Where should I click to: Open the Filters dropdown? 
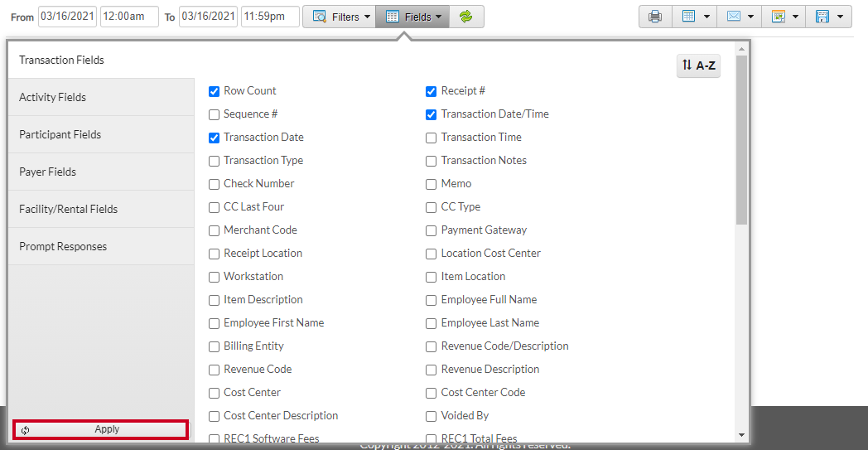click(x=339, y=17)
